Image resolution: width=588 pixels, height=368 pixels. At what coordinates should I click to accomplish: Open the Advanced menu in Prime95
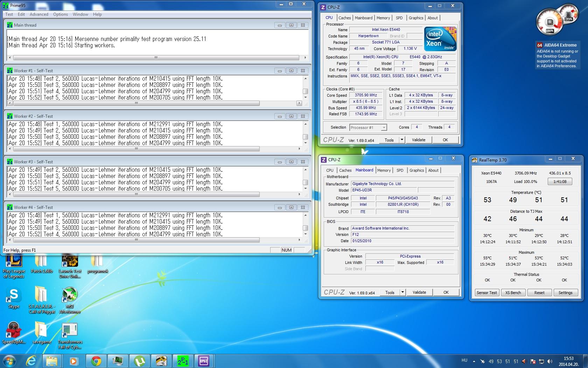tap(39, 14)
